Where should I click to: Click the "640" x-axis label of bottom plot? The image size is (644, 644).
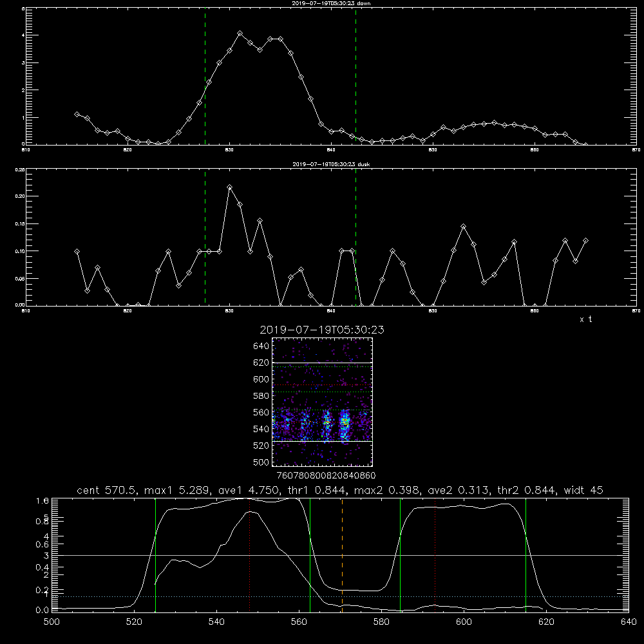pos(629,622)
